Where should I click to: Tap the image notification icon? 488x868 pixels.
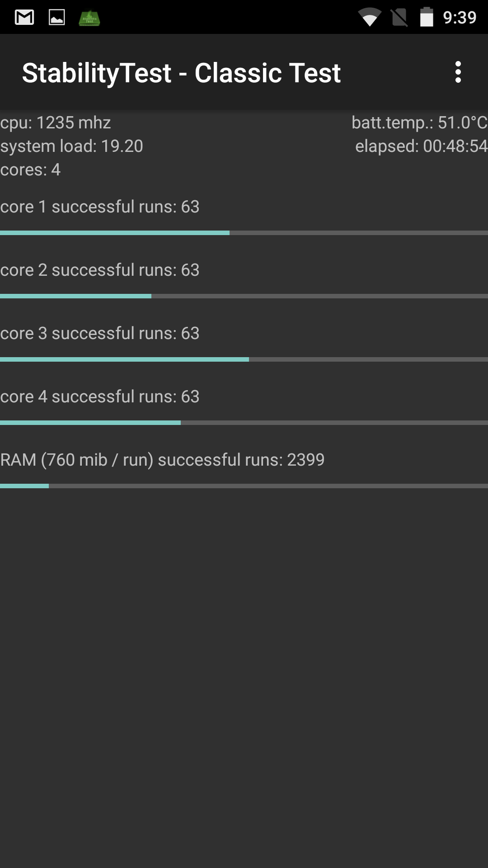(57, 17)
